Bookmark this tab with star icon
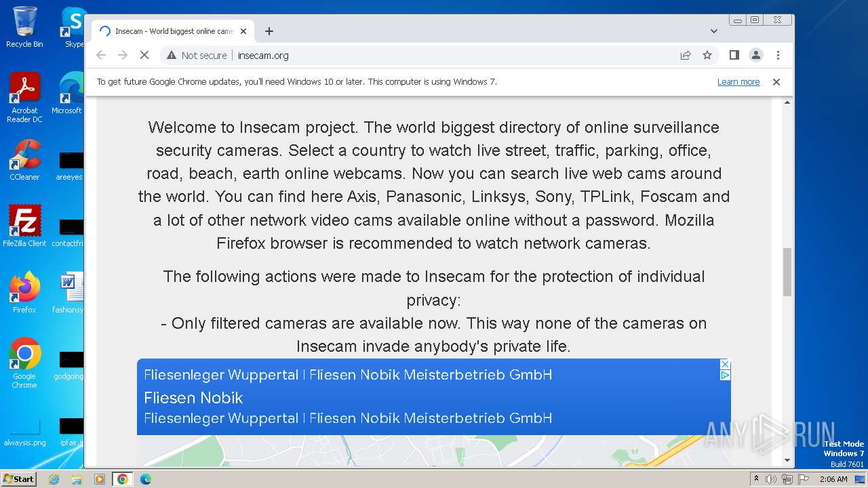 [x=707, y=55]
